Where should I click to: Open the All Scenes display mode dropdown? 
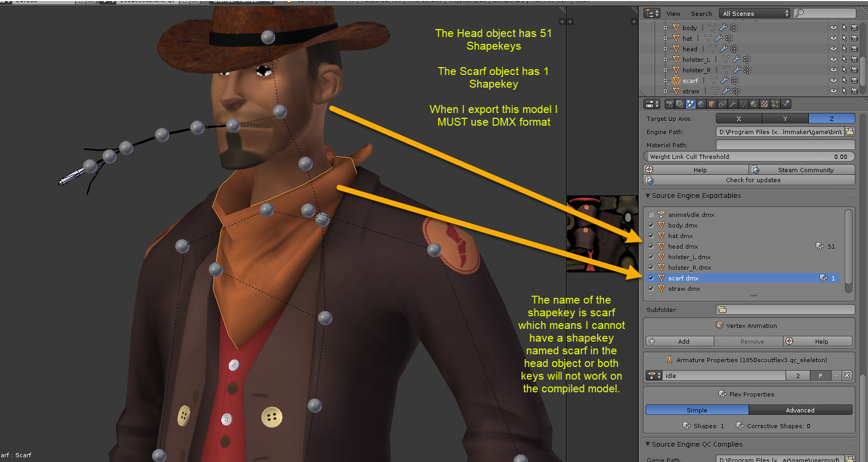point(754,13)
